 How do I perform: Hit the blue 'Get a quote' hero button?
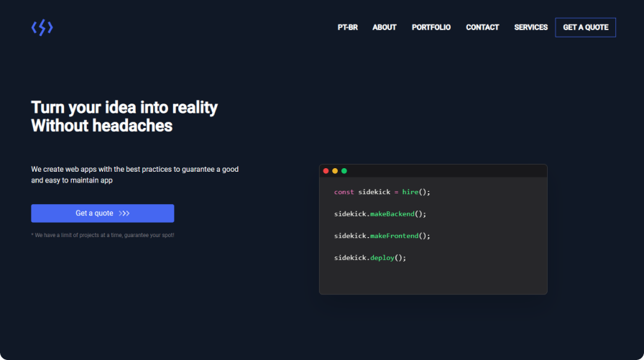point(103,213)
